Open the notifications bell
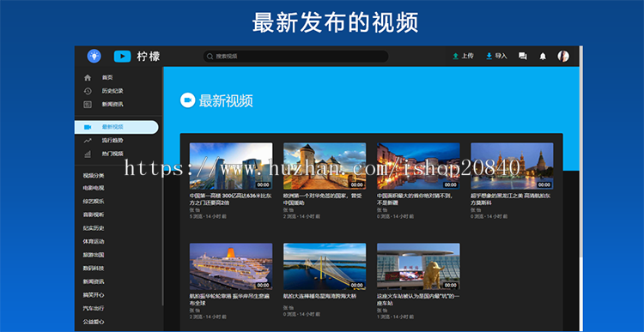The height and width of the screenshot is (332, 644). pos(543,57)
